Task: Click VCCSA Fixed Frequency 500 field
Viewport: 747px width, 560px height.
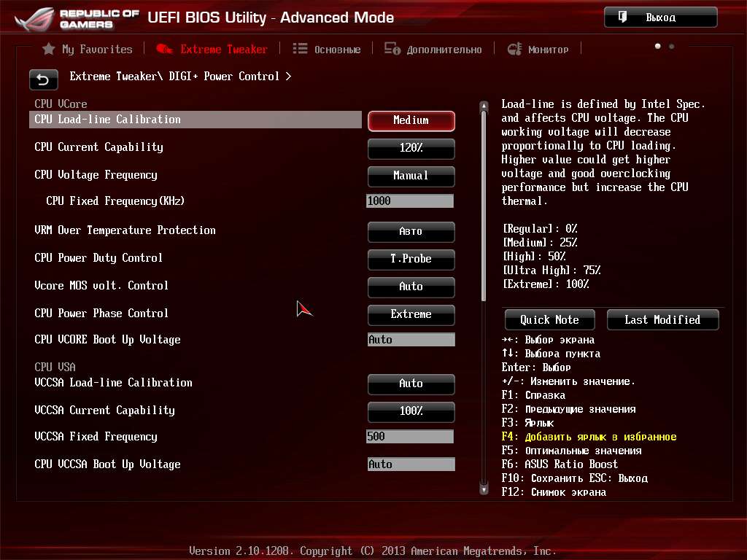Action: (410, 437)
